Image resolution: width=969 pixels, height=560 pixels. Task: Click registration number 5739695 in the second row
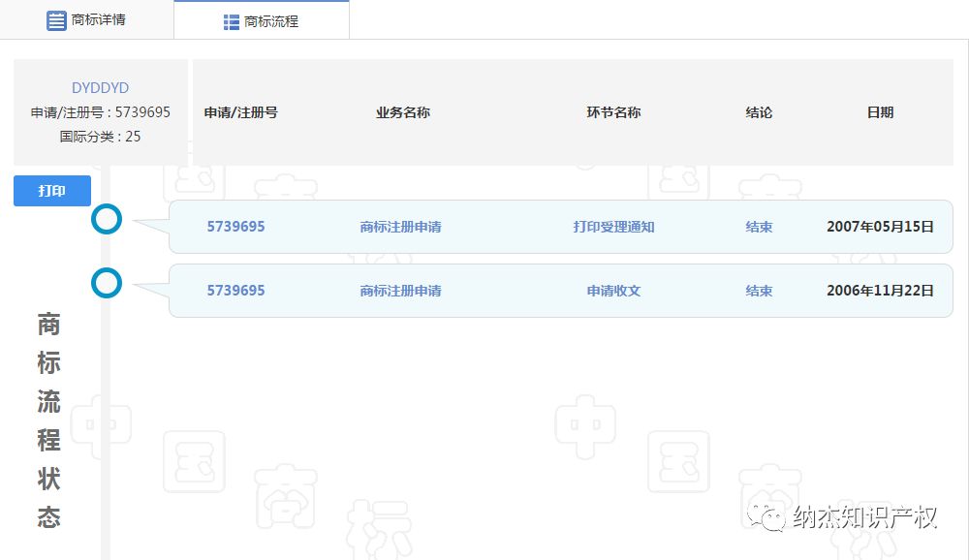click(235, 290)
